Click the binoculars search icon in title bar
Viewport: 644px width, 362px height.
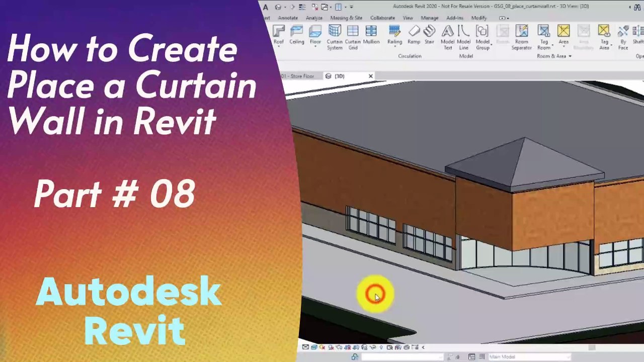[x=637, y=7]
